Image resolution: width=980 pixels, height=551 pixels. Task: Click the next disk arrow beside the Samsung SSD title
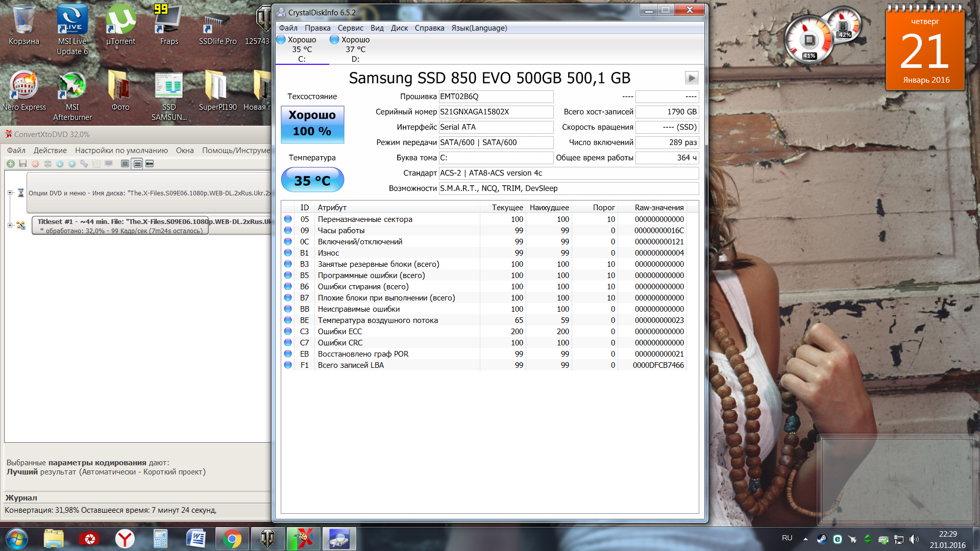(691, 78)
